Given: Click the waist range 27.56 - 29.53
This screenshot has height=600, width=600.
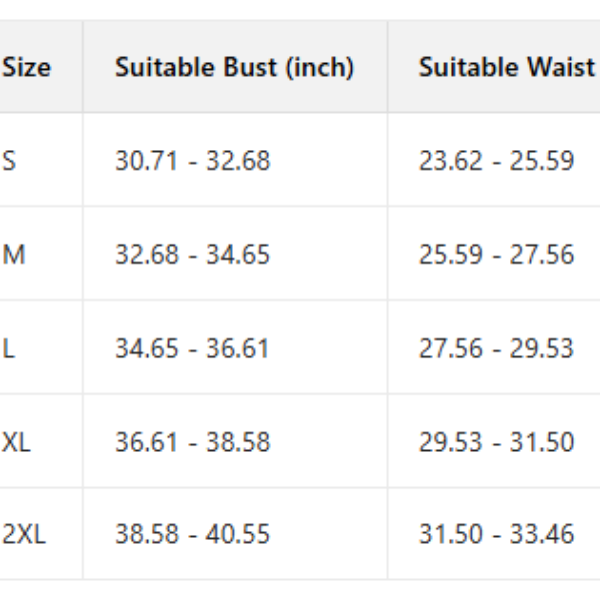Looking at the screenshot, I should pos(496,348).
